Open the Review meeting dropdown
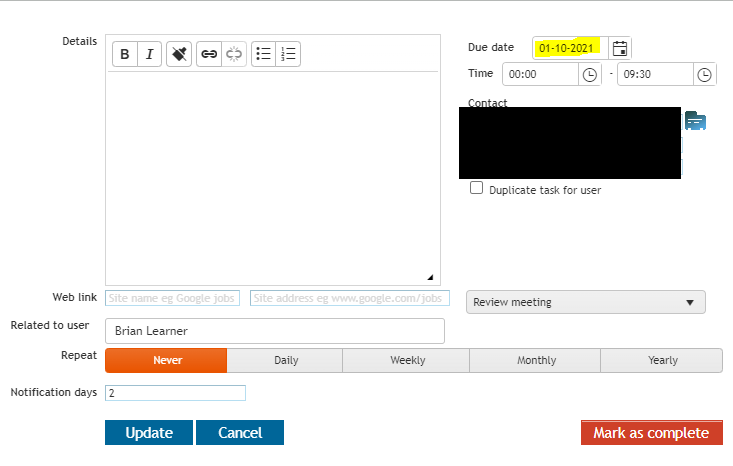The image size is (733, 466). 586,302
